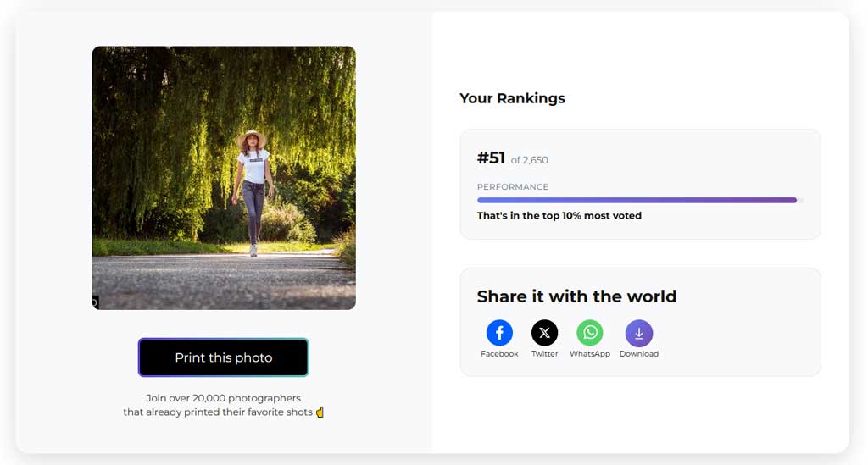
Task: Click the Facebook share icon
Action: [x=499, y=333]
